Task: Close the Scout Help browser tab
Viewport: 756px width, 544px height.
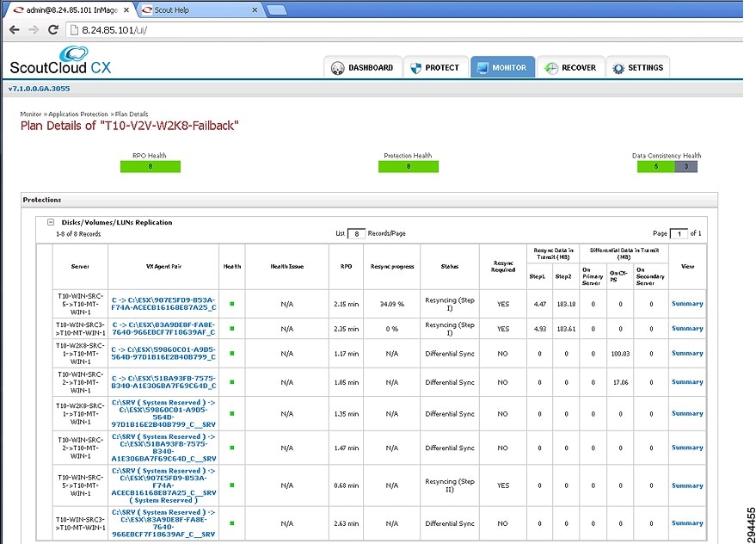Action: (x=255, y=9)
